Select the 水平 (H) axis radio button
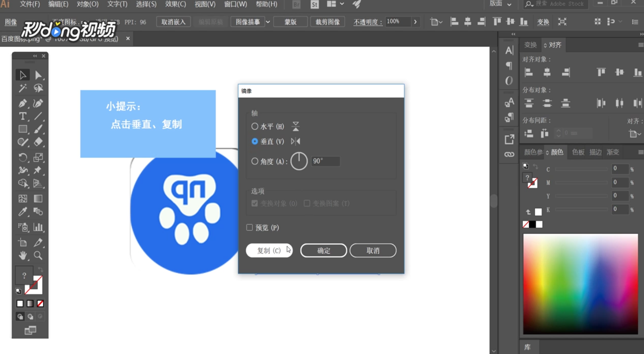The width and height of the screenshot is (644, 354). (255, 126)
